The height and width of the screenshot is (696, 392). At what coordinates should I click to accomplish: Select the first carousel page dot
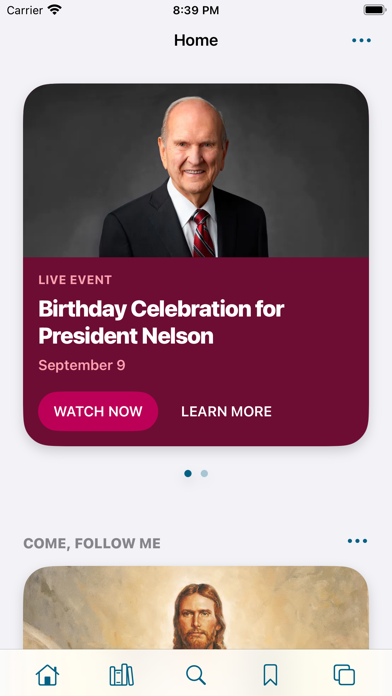(188, 474)
